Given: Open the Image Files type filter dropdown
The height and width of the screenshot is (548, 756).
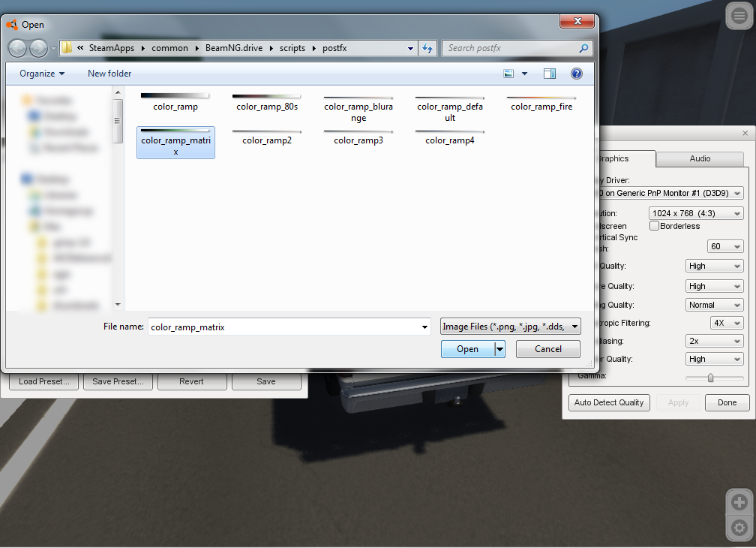Looking at the screenshot, I should pos(511,327).
